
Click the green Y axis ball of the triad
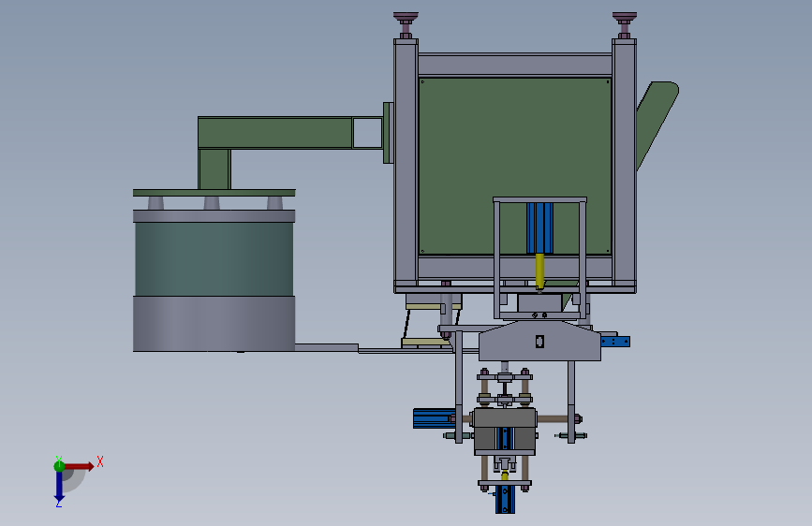click(59, 466)
